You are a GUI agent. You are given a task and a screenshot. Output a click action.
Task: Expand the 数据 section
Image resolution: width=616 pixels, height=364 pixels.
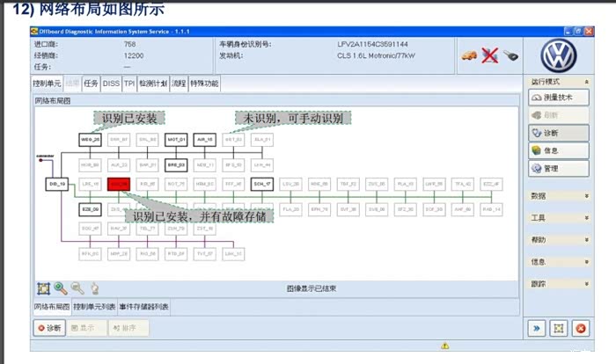[559, 196]
